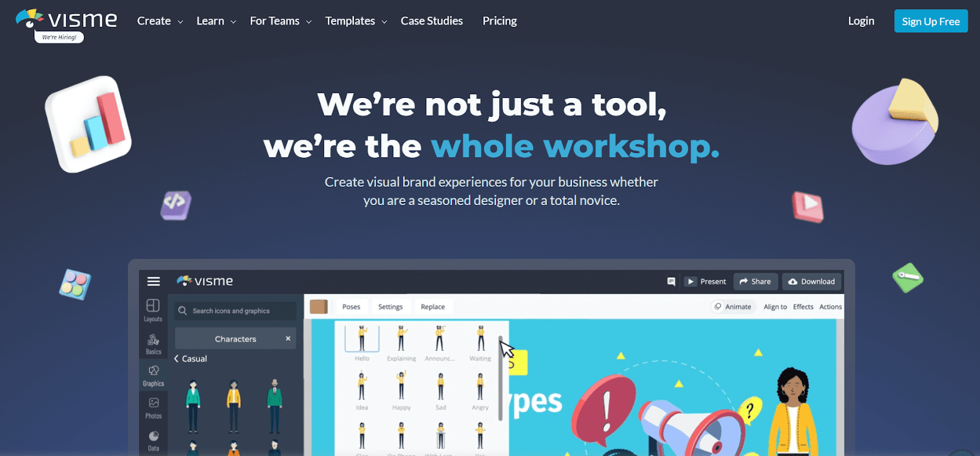The image size is (980, 456).
Task: Click the Present button
Action: [706, 282]
